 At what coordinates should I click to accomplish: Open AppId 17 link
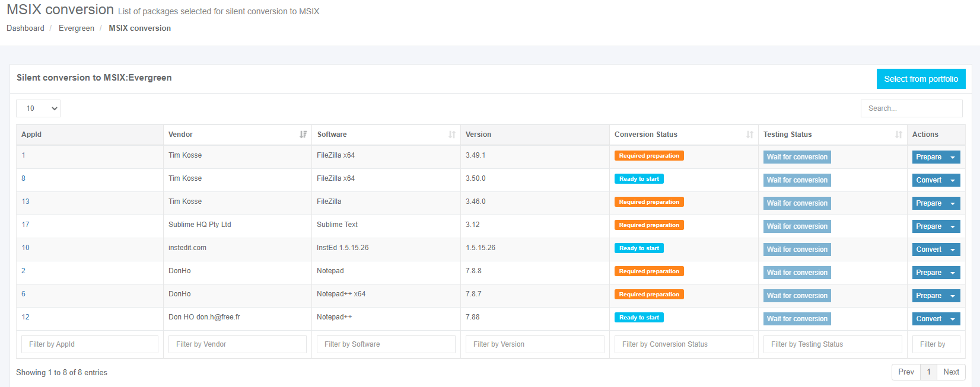tap(26, 225)
